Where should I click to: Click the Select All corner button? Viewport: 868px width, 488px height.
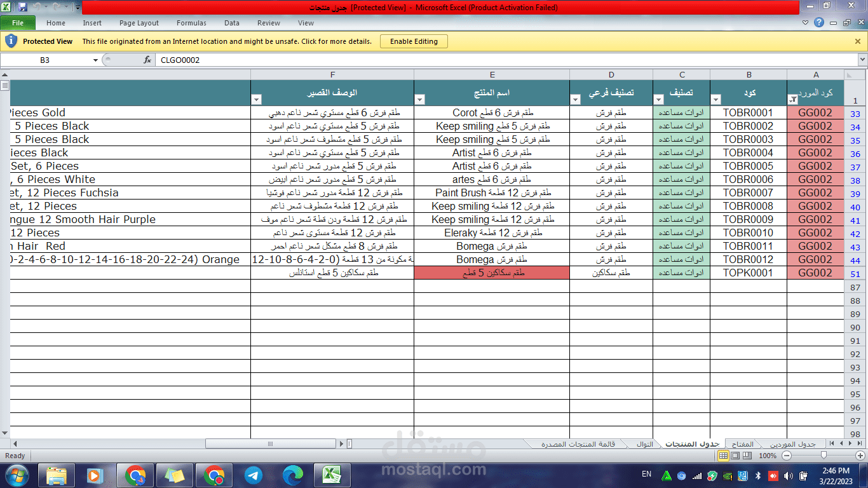coord(855,74)
